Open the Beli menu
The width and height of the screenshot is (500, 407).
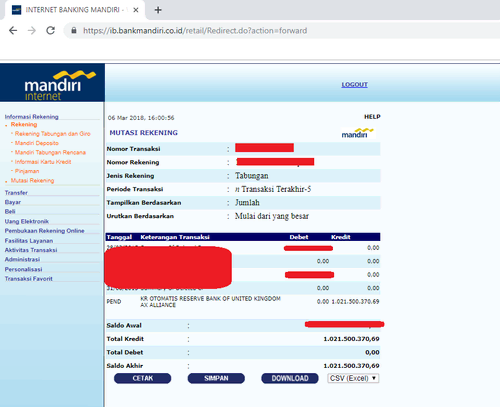point(10,211)
